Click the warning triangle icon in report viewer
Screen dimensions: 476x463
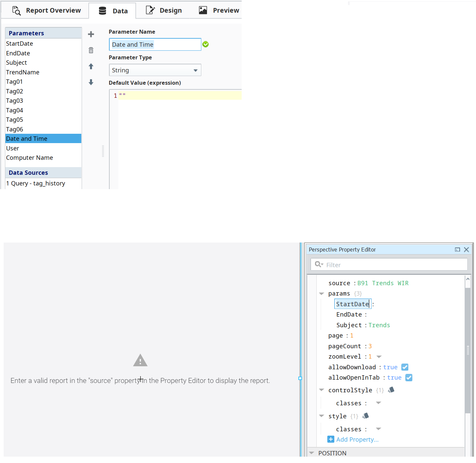tap(140, 360)
